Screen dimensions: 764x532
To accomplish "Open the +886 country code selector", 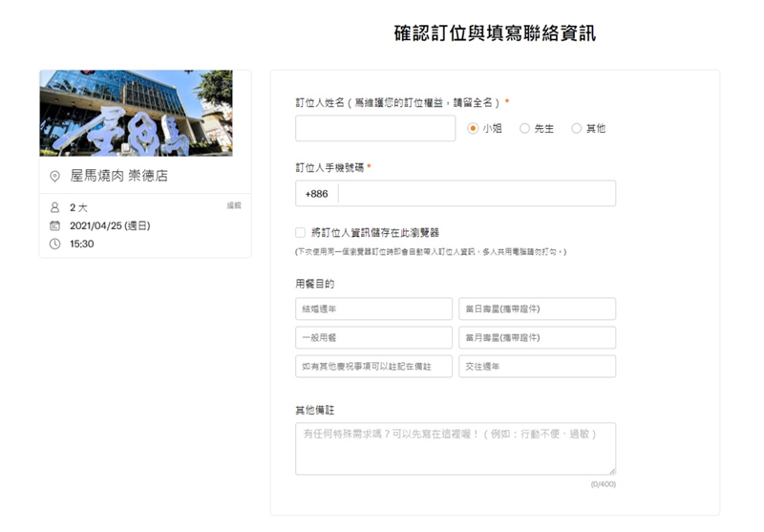I will click(317, 193).
